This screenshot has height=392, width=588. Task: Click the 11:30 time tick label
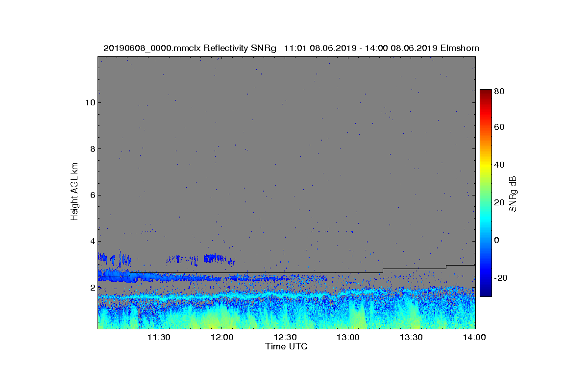(x=159, y=337)
